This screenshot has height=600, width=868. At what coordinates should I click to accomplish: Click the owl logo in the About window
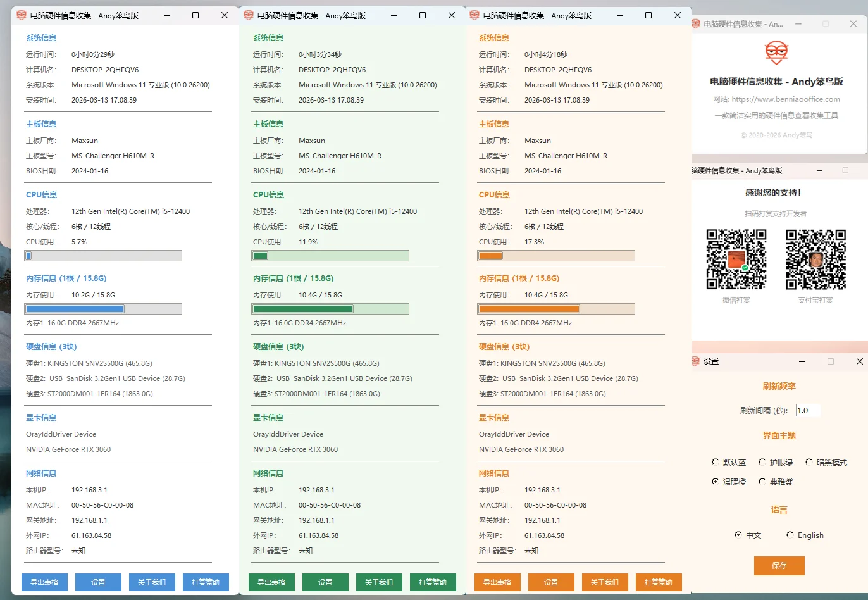(776, 53)
